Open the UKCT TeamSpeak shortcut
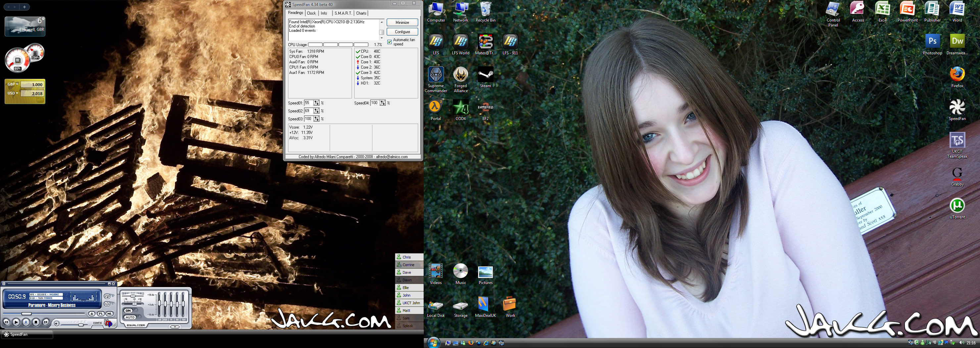Viewport: 980px width, 348px height. pyautogui.click(x=957, y=145)
